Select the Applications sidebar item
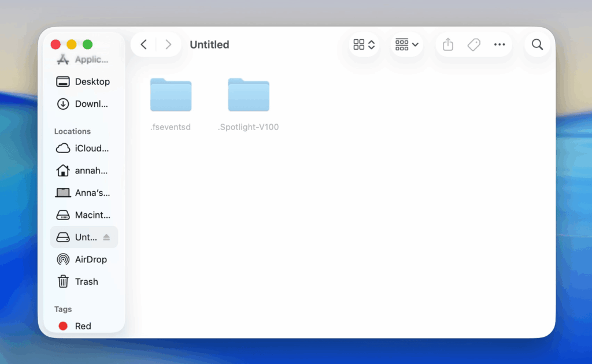The height and width of the screenshot is (364, 592). (x=84, y=60)
